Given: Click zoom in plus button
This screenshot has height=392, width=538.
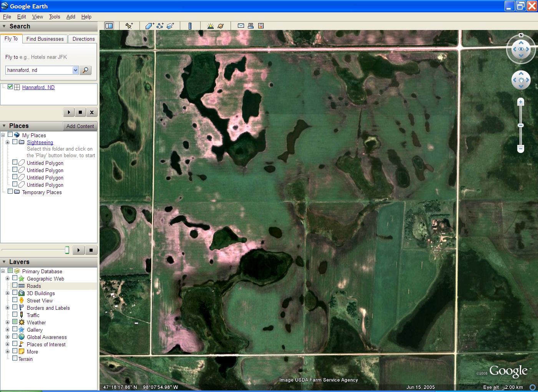Looking at the screenshot, I should coord(521,102).
